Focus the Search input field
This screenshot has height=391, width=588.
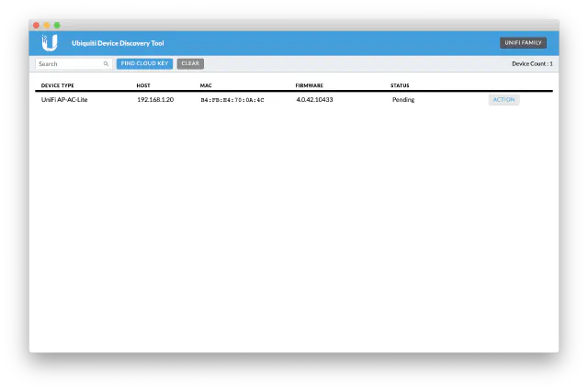click(73, 63)
